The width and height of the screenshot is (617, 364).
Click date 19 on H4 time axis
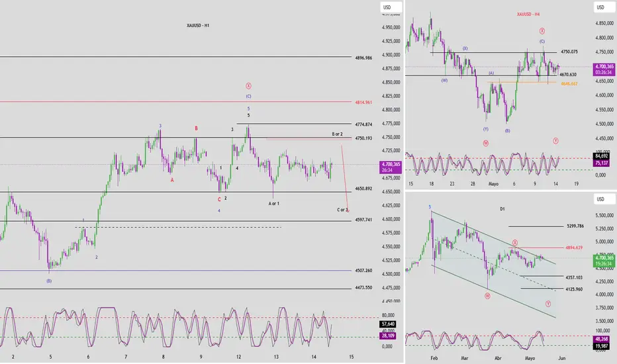[576, 184]
